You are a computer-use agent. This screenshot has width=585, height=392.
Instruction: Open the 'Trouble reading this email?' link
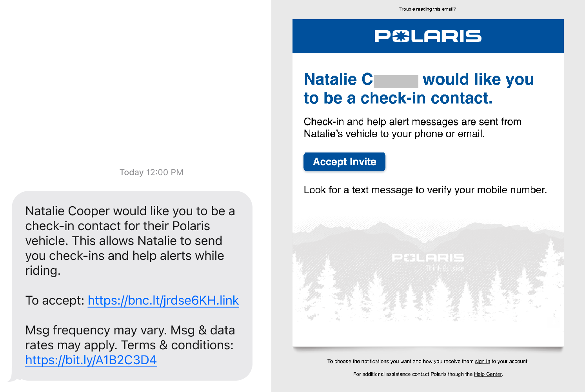pyautogui.click(x=428, y=9)
